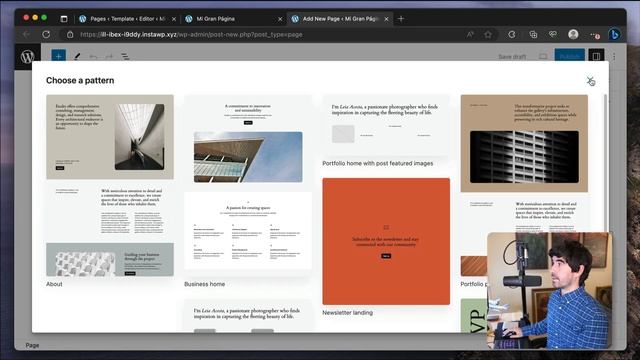Click the Business home label

pyautogui.click(x=204, y=284)
